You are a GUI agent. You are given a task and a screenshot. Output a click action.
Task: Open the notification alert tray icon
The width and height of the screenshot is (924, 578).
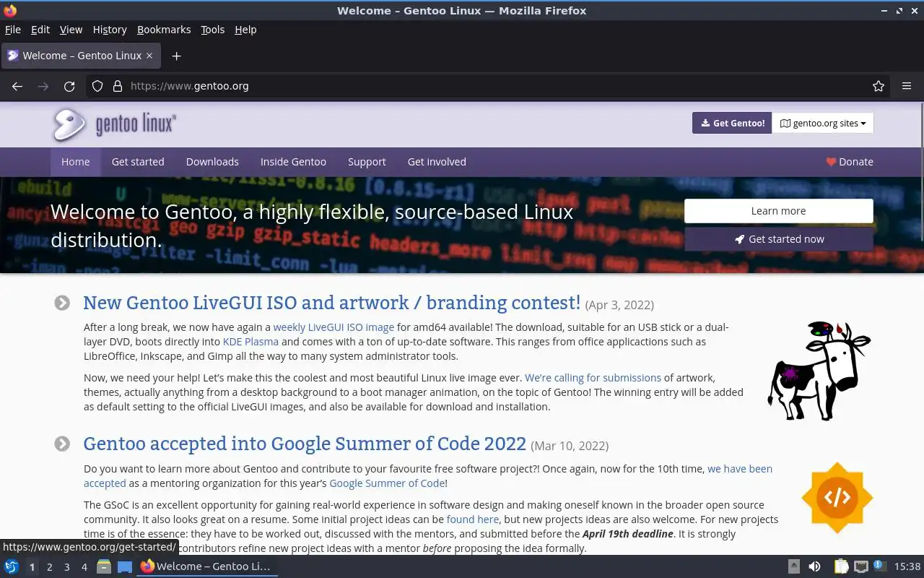pos(879,566)
